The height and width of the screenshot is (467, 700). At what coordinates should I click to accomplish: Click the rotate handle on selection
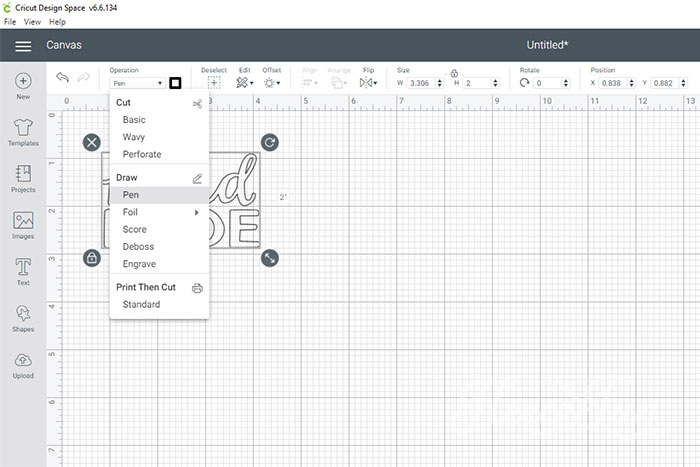tap(270, 143)
